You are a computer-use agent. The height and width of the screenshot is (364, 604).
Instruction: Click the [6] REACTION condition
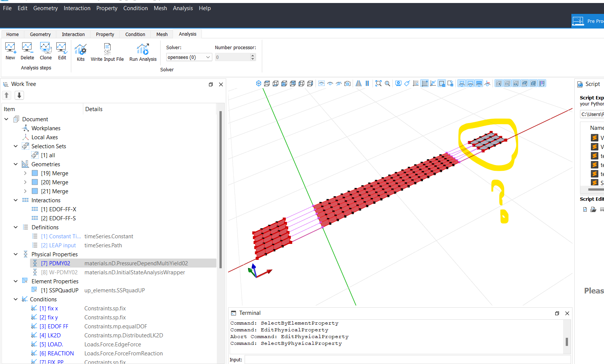pos(57,353)
